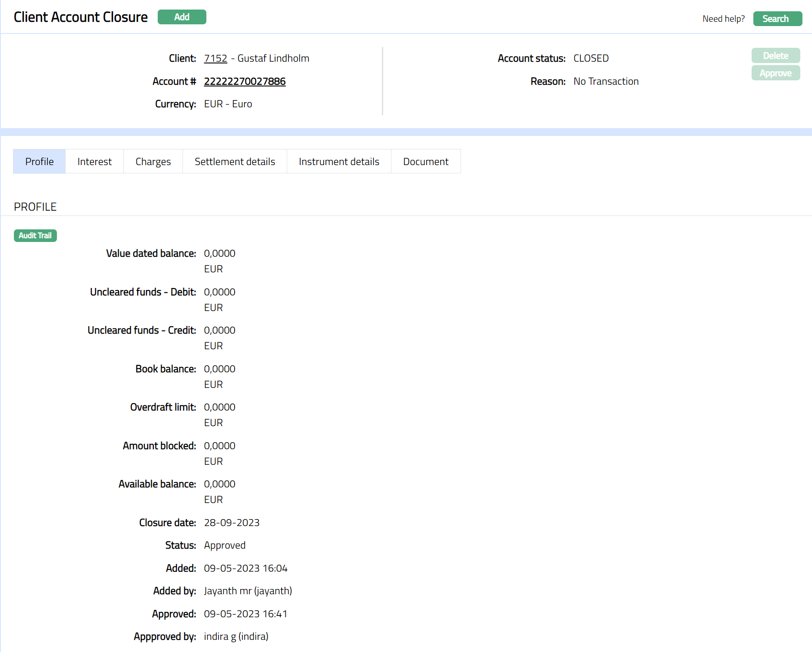Click the closure date value 28-09-2023
Image resolution: width=812 pixels, height=652 pixels.
point(232,523)
